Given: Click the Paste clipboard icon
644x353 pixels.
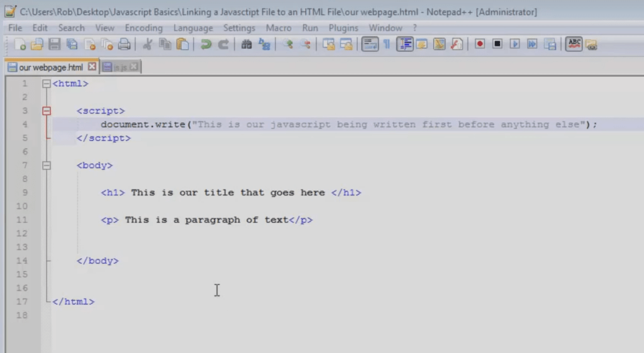Looking at the screenshot, I should click(x=182, y=44).
